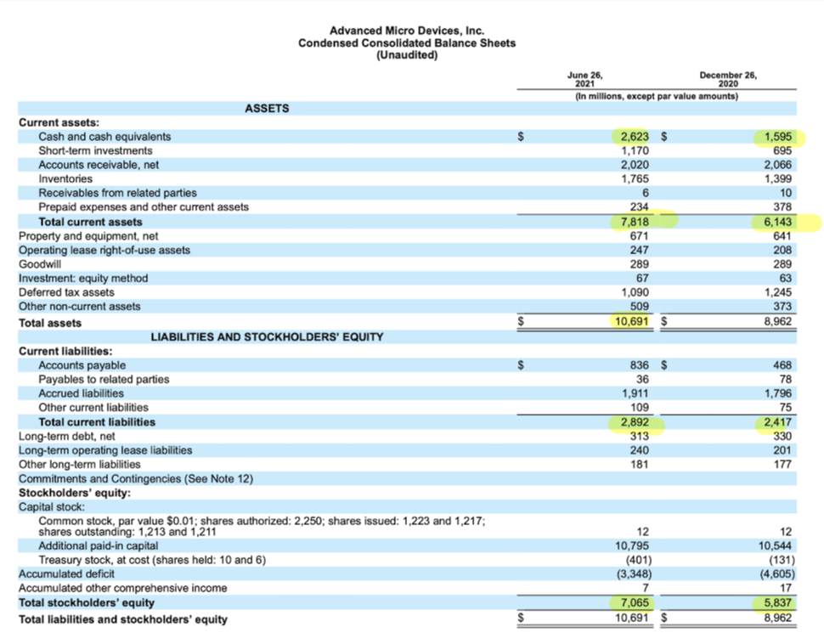This screenshot has height=644, width=824.
Task: Click the "(Unaudited)" label
Action: (407, 55)
